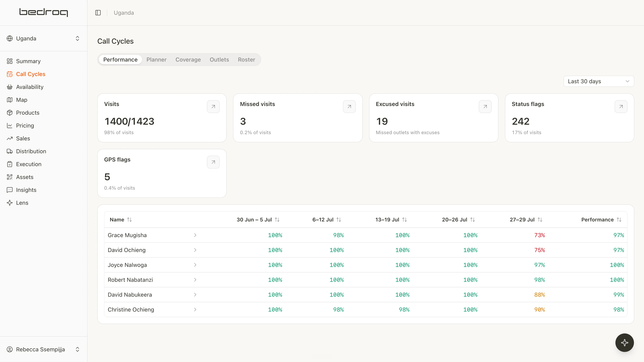This screenshot has height=362, width=644.
Task: Open Availability basket icon
Action: [9, 87]
